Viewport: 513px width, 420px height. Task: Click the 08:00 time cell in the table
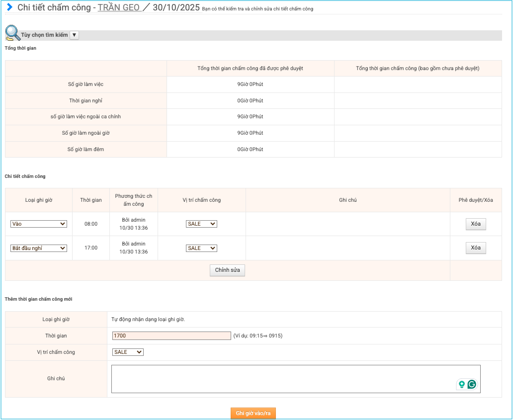91,224
